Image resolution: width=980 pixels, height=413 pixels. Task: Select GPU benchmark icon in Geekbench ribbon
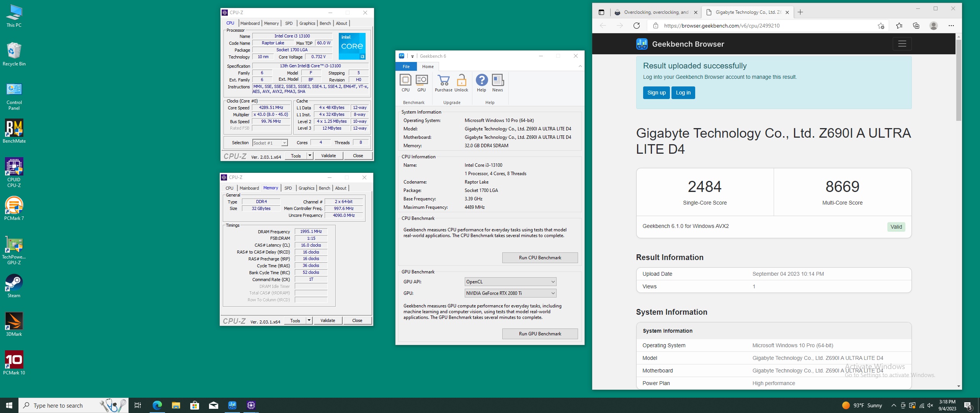pyautogui.click(x=421, y=83)
